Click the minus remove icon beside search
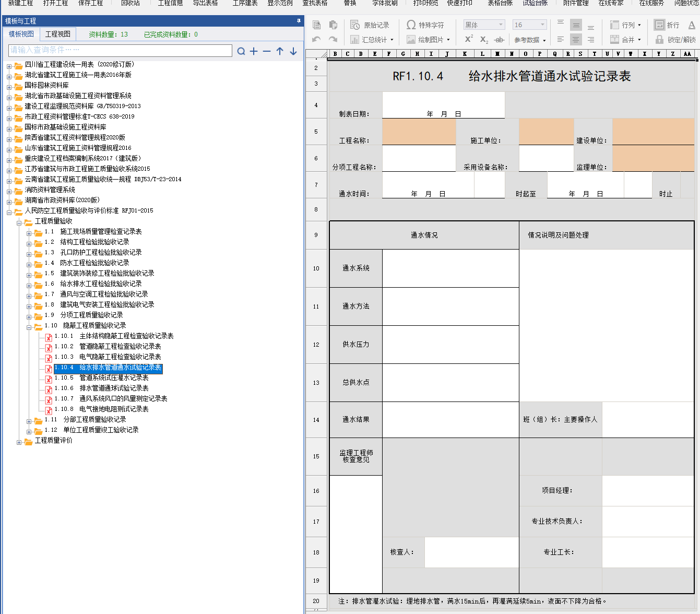 click(x=267, y=51)
